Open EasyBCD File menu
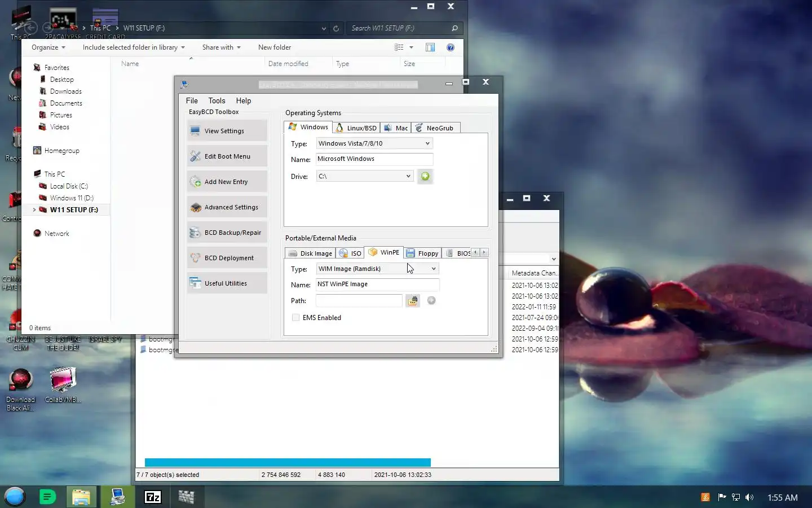Image resolution: width=812 pixels, height=508 pixels. [192, 100]
